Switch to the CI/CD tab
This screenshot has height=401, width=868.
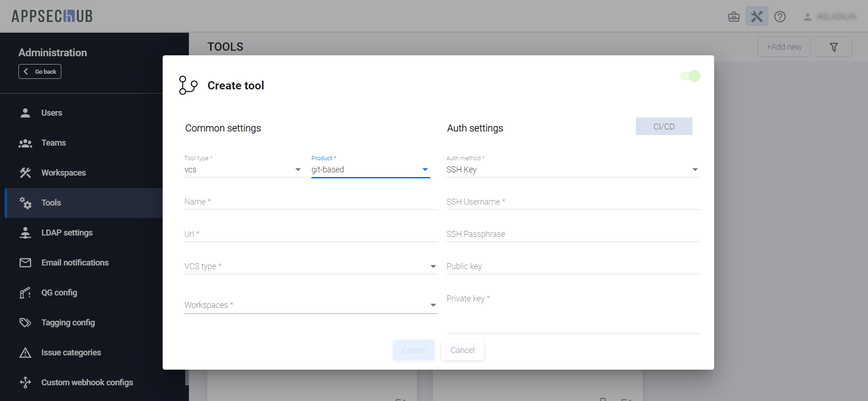pos(663,127)
